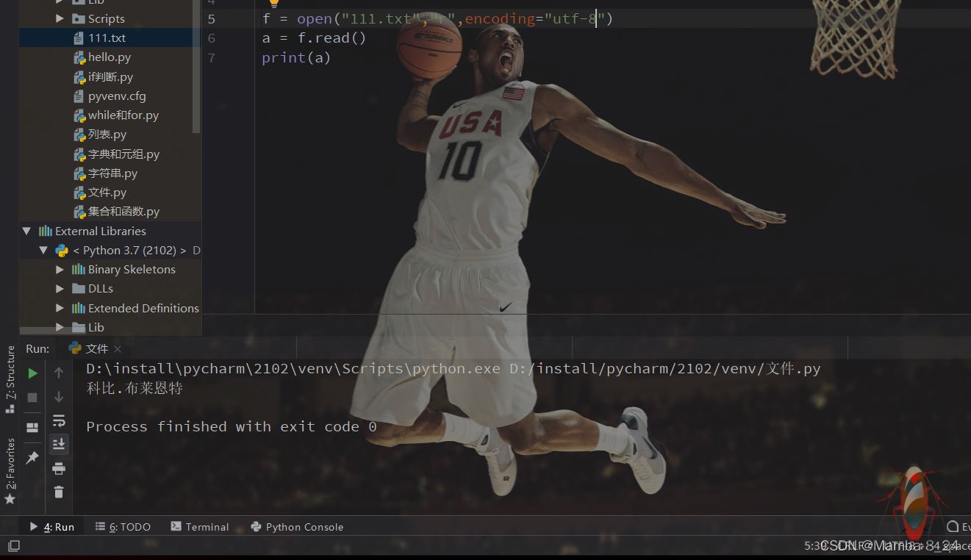
Task: Click 'Process finished with exit code 0' text
Action: [x=232, y=426]
